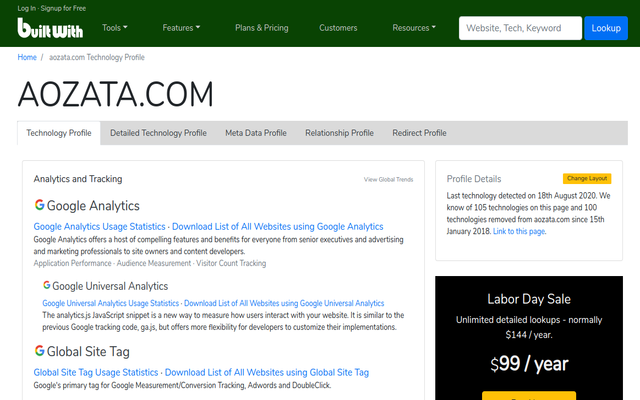The image size is (640, 400).
Task: Open the Relationship Profile tab
Action: click(339, 133)
